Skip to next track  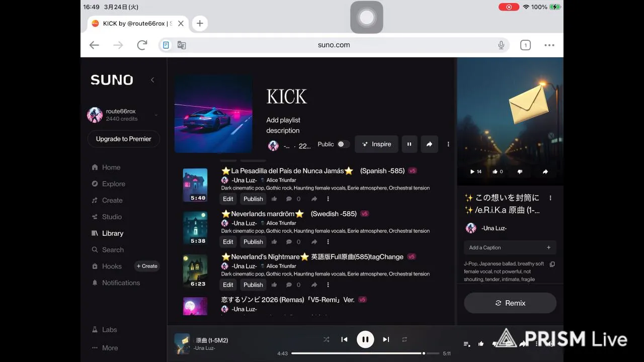coord(386,339)
